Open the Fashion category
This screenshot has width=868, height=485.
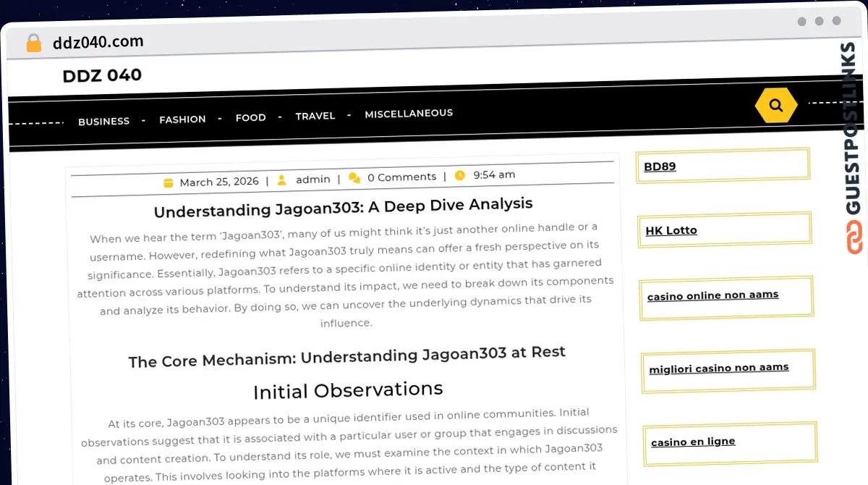pos(182,119)
